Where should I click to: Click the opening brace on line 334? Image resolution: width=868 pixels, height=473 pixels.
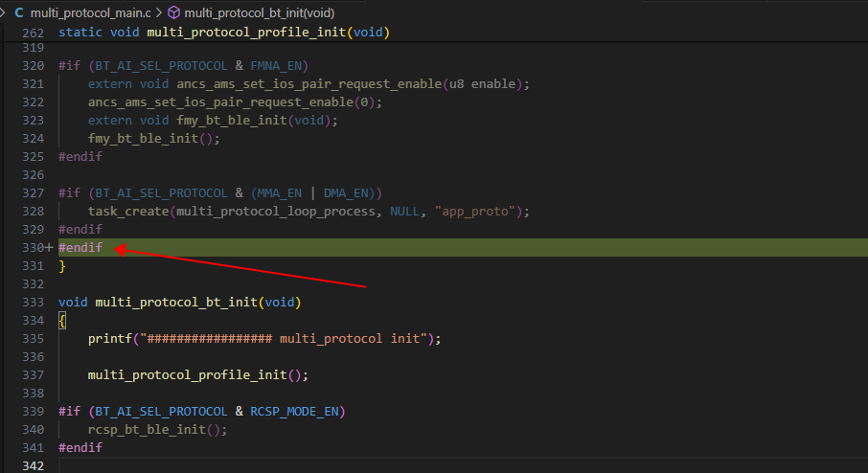[62, 321]
